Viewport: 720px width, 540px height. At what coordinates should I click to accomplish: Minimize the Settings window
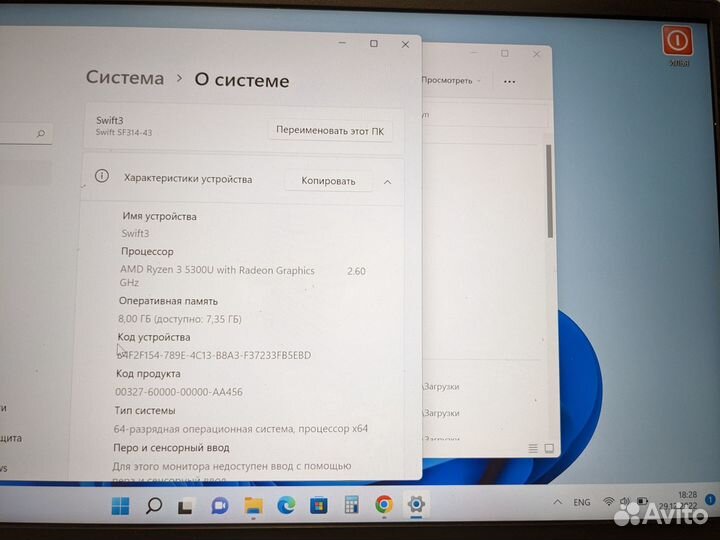[343, 43]
